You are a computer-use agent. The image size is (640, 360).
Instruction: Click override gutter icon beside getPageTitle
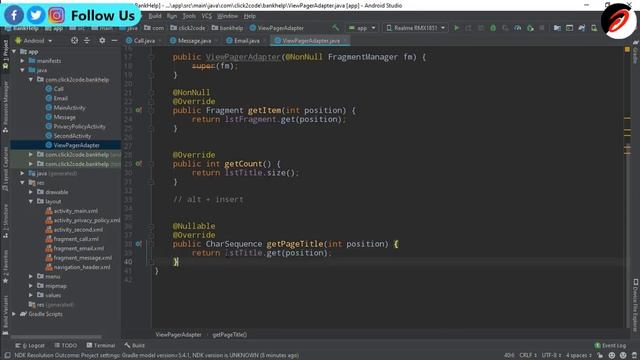[139, 244]
